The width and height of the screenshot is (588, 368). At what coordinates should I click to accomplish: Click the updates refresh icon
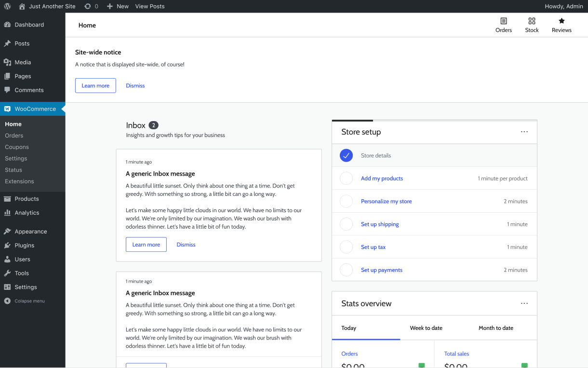tap(88, 6)
